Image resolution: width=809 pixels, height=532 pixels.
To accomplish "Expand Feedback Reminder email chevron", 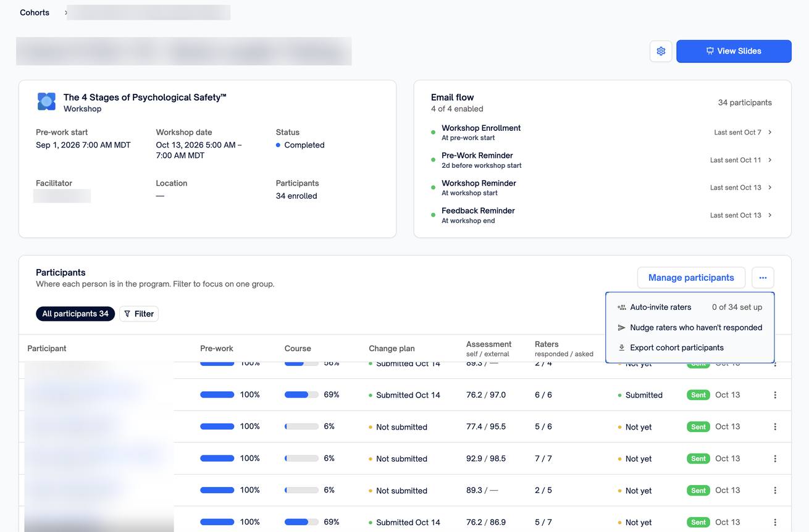I will pyautogui.click(x=769, y=215).
